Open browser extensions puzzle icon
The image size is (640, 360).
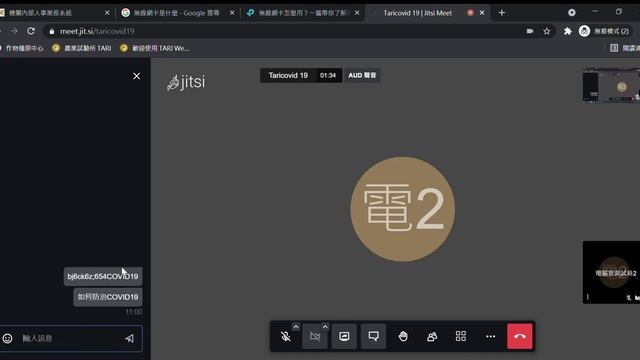click(x=567, y=31)
